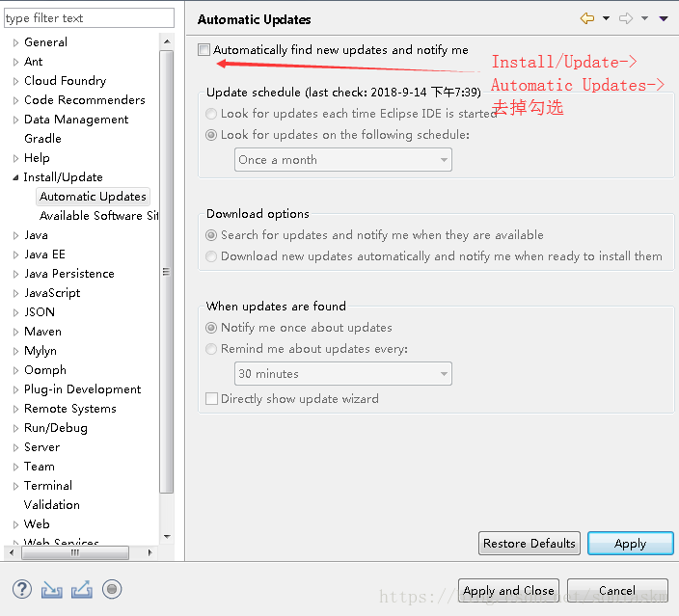Open the Forward history dropdown arrow
The height and width of the screenshot is (616, 679).
pyautogui.click(x=645, y=18)
